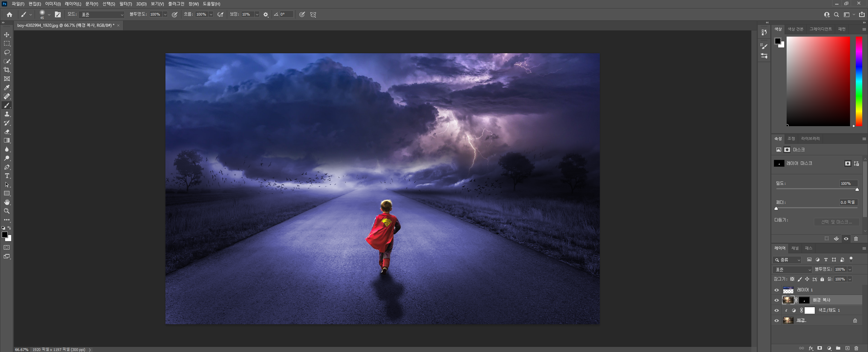868x352 pixels.
Task: Create a new group folder icon
Action: 838,348
